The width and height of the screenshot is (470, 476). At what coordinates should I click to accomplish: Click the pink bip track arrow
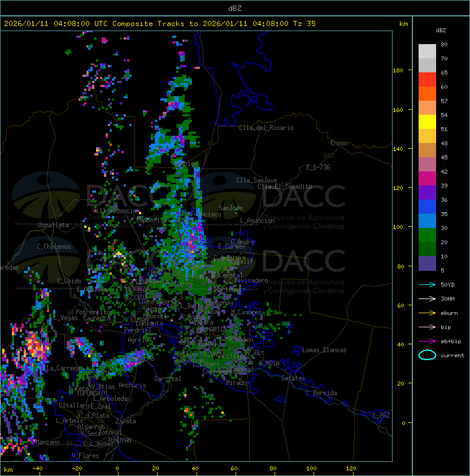tap(427, 327)
